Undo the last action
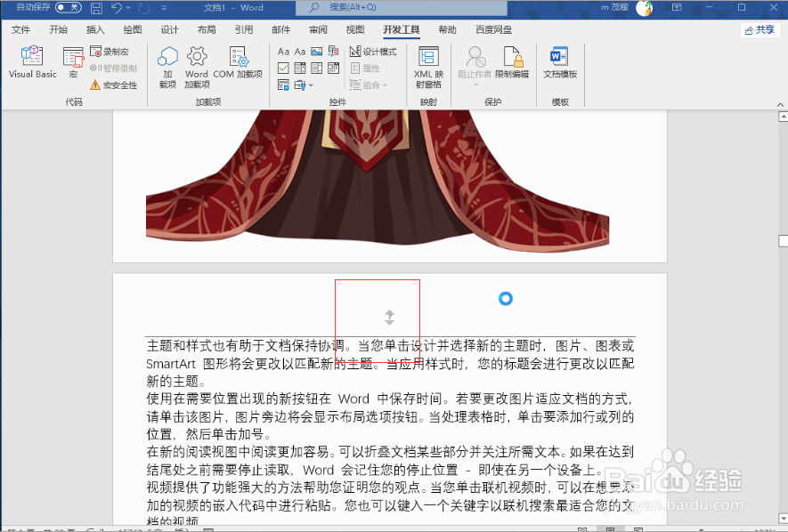This screenshot has height=532, width=788. click(x=116, y=7)
